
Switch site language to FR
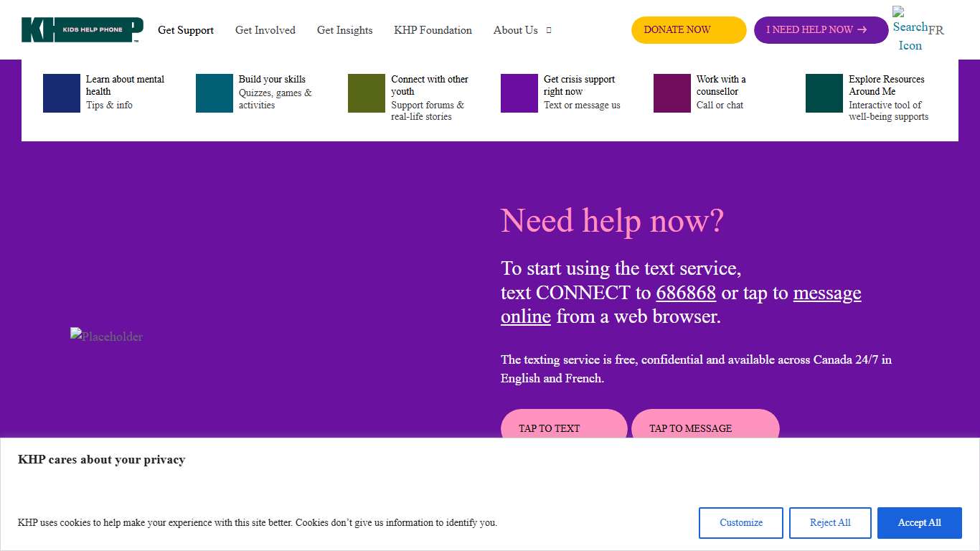(937, 30)
